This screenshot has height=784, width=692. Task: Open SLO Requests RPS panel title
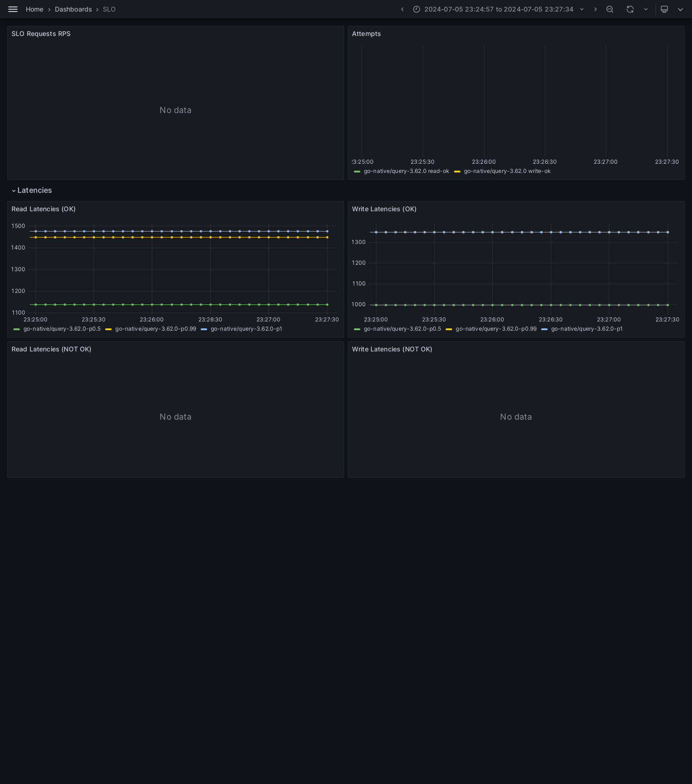click(x=41, y=34)
